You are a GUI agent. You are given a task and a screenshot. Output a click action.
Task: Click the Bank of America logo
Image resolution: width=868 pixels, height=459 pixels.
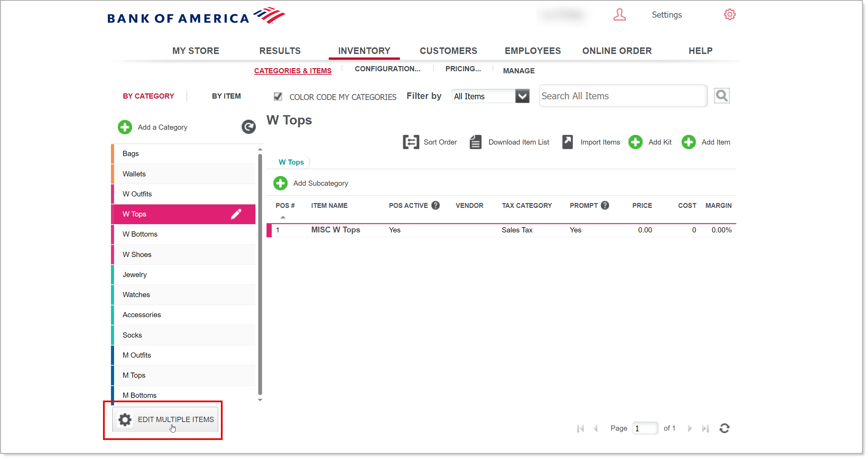[x=196, y=16]
